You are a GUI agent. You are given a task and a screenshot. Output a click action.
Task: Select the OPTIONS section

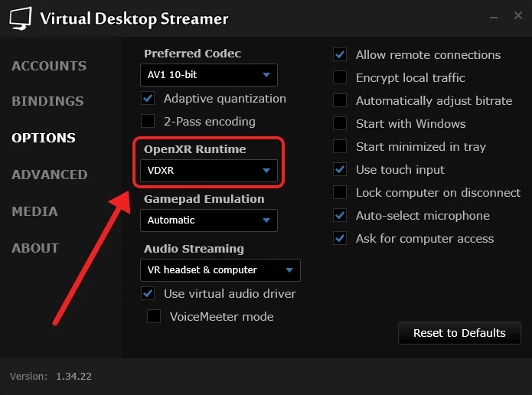44,138
